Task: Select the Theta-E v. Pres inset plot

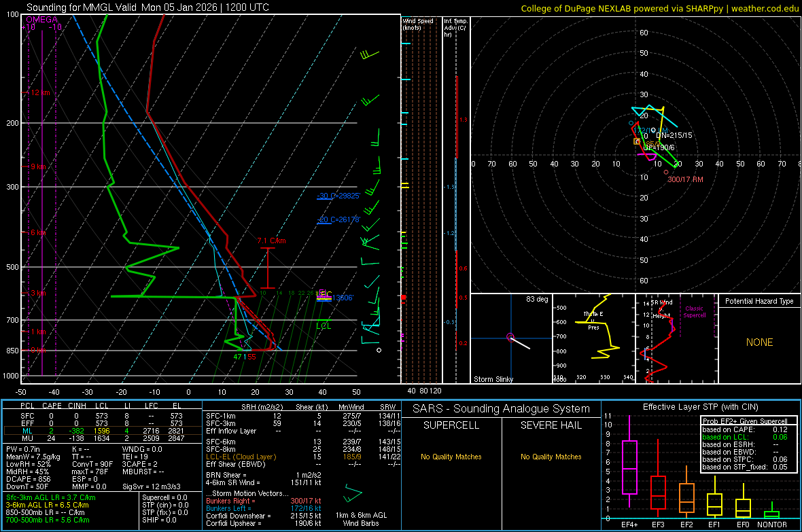Action: [594, 338]
